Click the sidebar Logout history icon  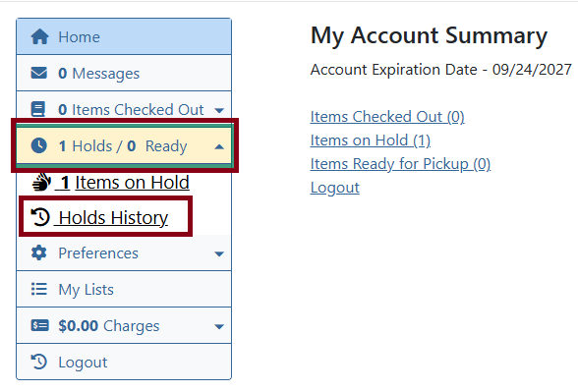coord(38,362)
